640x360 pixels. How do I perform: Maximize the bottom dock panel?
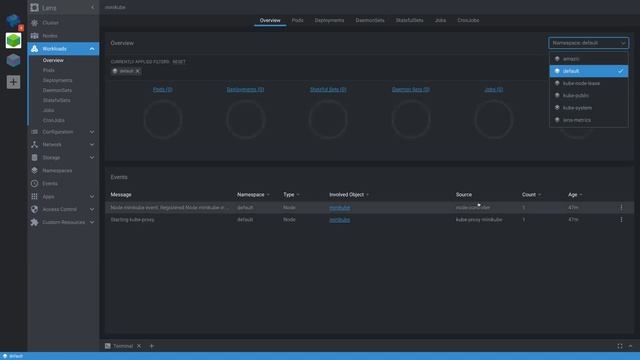620,346
